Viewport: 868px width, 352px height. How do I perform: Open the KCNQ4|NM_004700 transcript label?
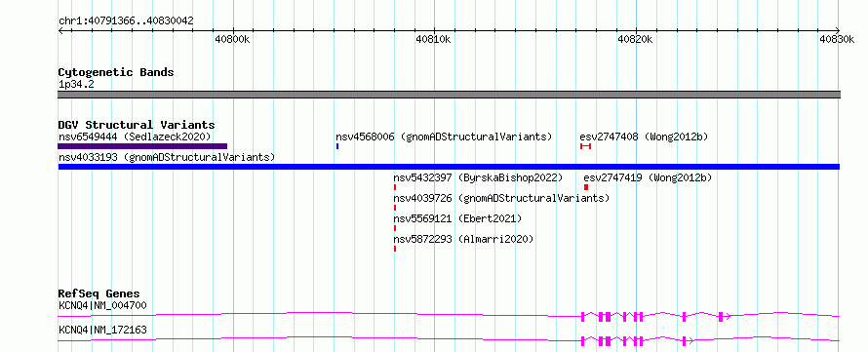tap(102, 305)
